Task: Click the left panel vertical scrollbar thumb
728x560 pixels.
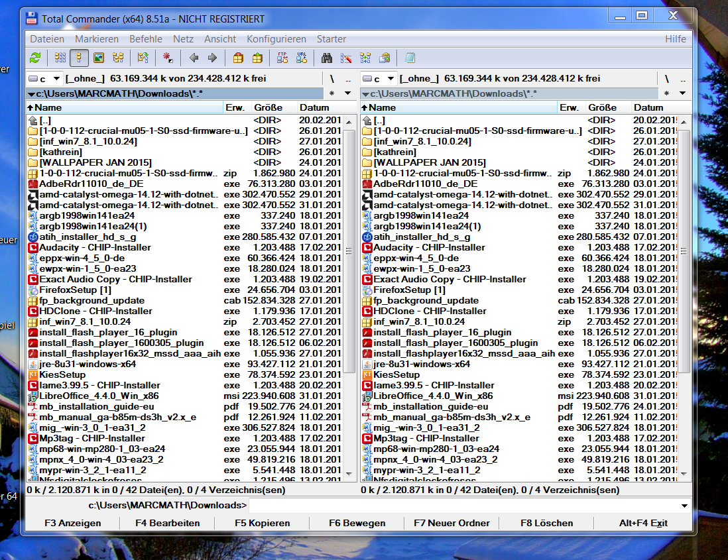Action: (349, 251)
